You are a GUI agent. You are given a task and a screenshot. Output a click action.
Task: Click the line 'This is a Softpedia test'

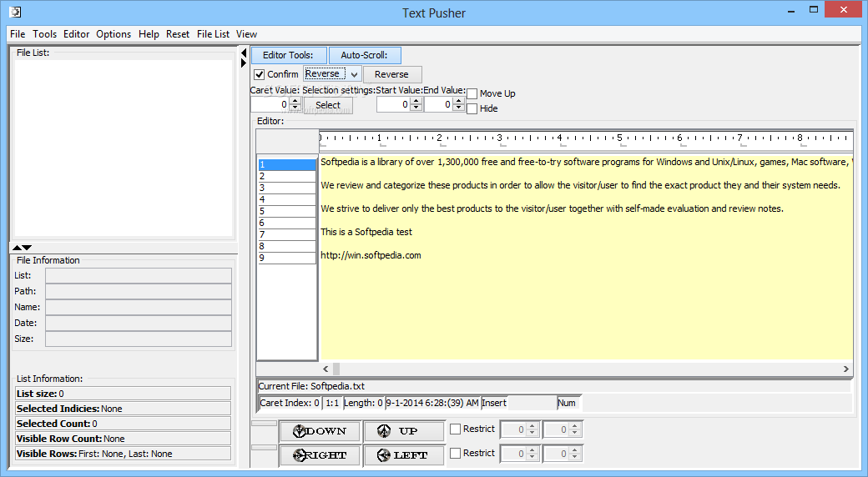coord(366,232)
